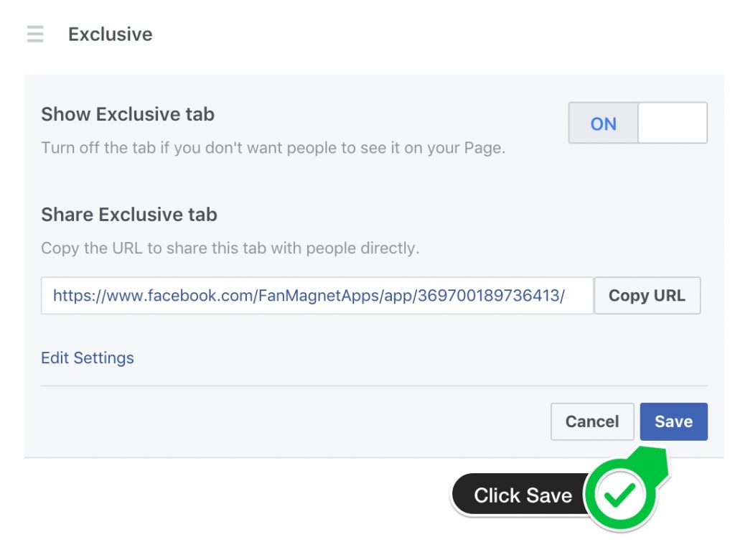Click the "Exclusive" heading text
This screenshot has height=560, width=735.
[110, 34]
